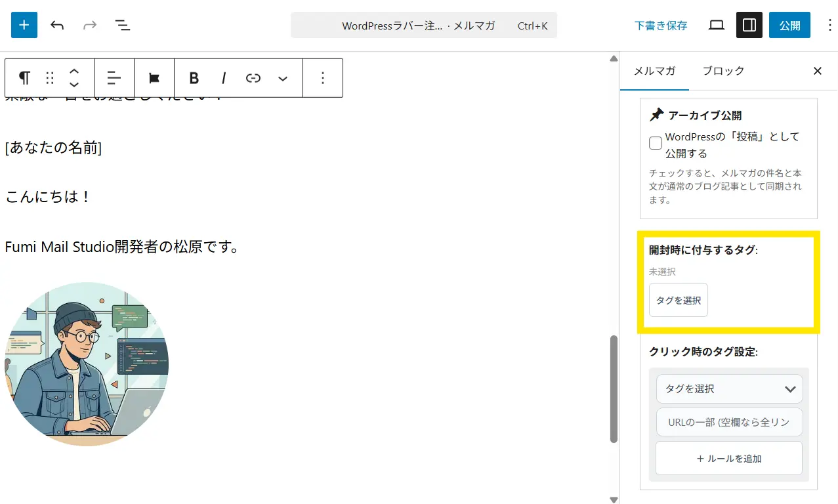
Task: Open text alignment options
Action: coord(114,78)
